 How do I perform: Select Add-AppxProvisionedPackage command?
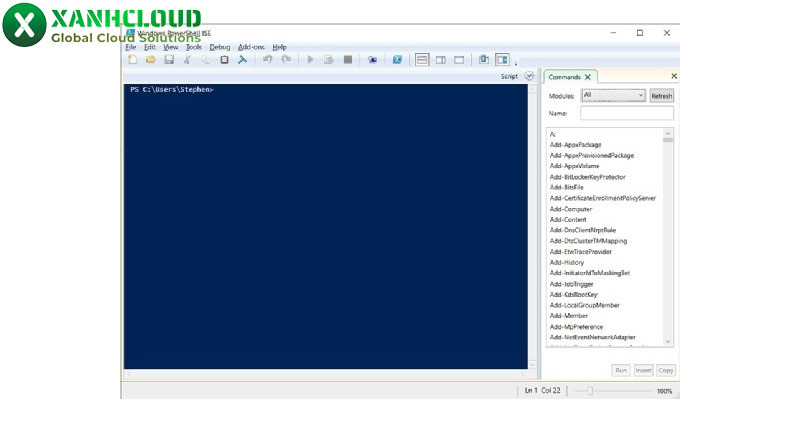pyautogui.click(x=592, y=156)
